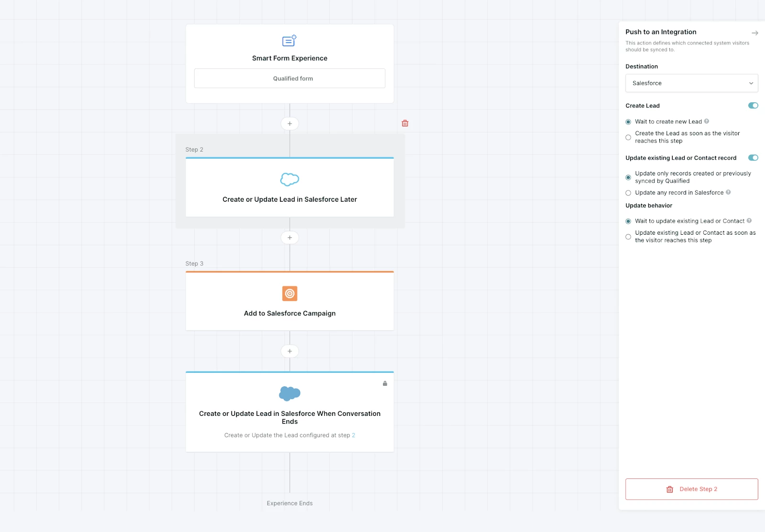
Task: Toggle Update existing Lead or Contact record switch
Action: 753,158
